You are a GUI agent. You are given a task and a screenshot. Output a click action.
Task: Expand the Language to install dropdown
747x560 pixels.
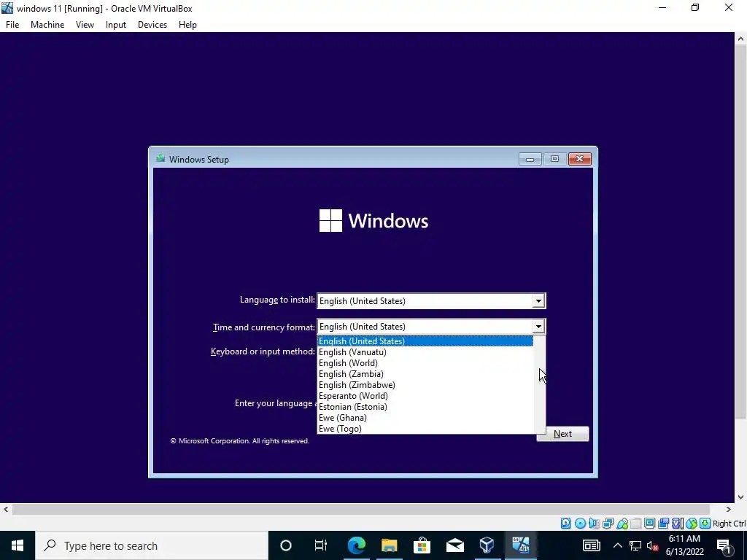[x=538, y=301]
